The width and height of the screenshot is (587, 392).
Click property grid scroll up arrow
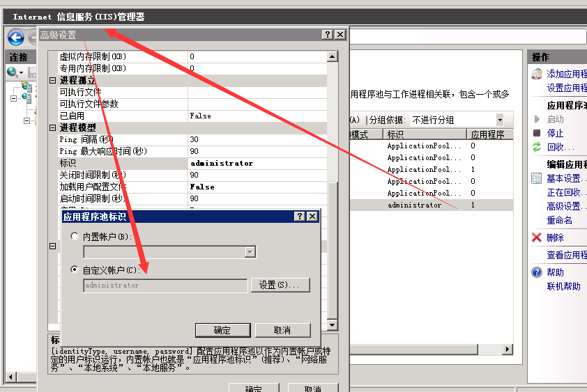(x=332, y=56)
